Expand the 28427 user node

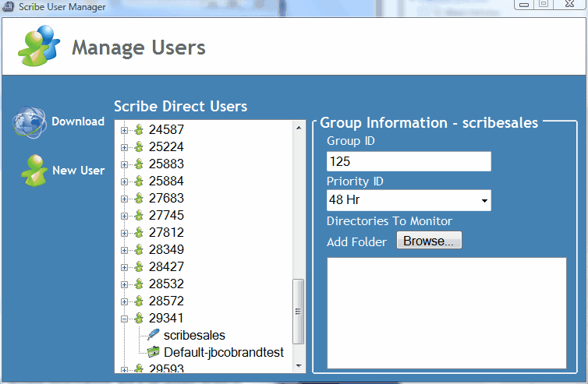[124, 268]
